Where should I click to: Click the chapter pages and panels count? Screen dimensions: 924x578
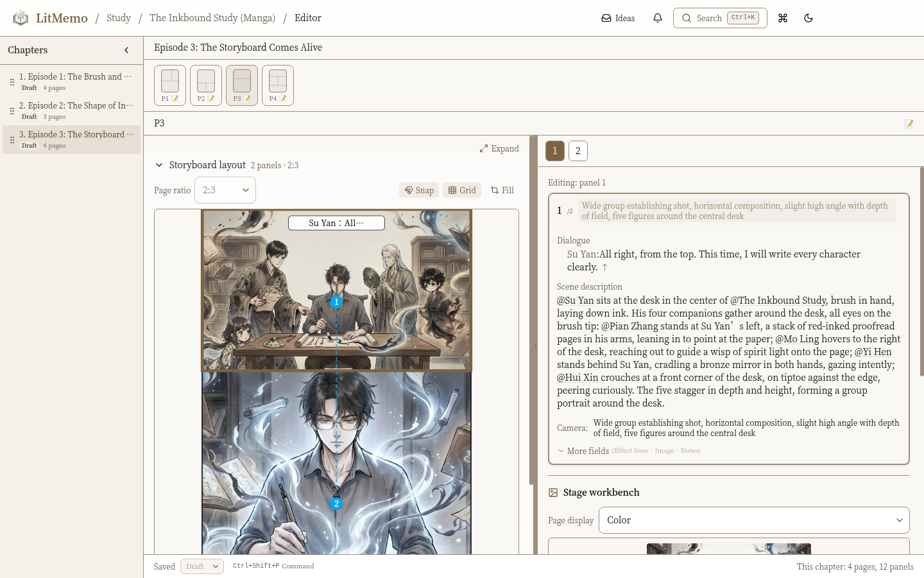(x=855, y=566)
